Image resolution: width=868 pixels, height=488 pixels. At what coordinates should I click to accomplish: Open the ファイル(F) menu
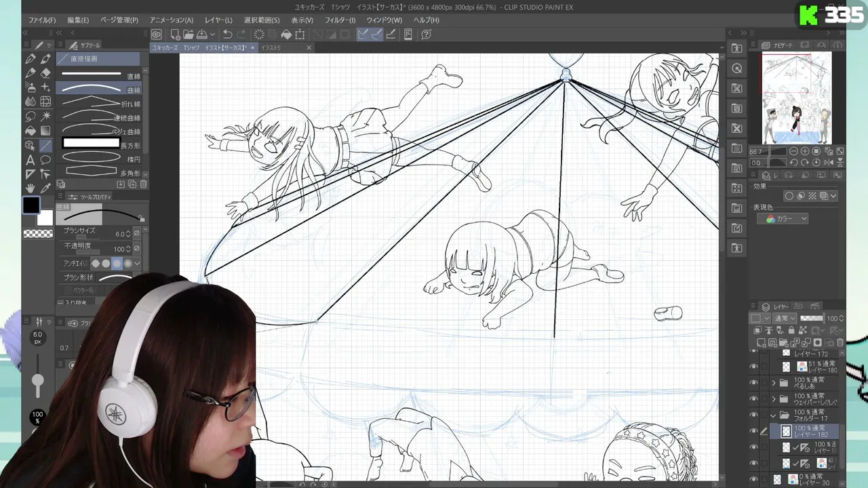42,20
